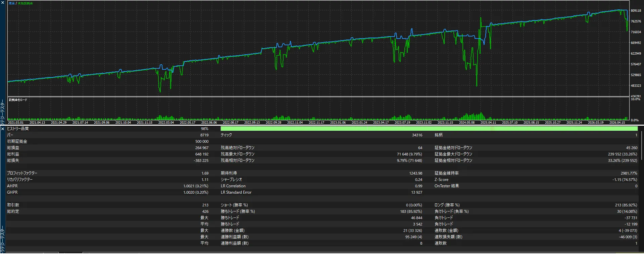Image resolution: width=644 pixels, height=255 pixels.
Task: Click the ロング (勝率 %) value 213 (85.92%)
Action: pyautogui.click(x=626, y=205)
